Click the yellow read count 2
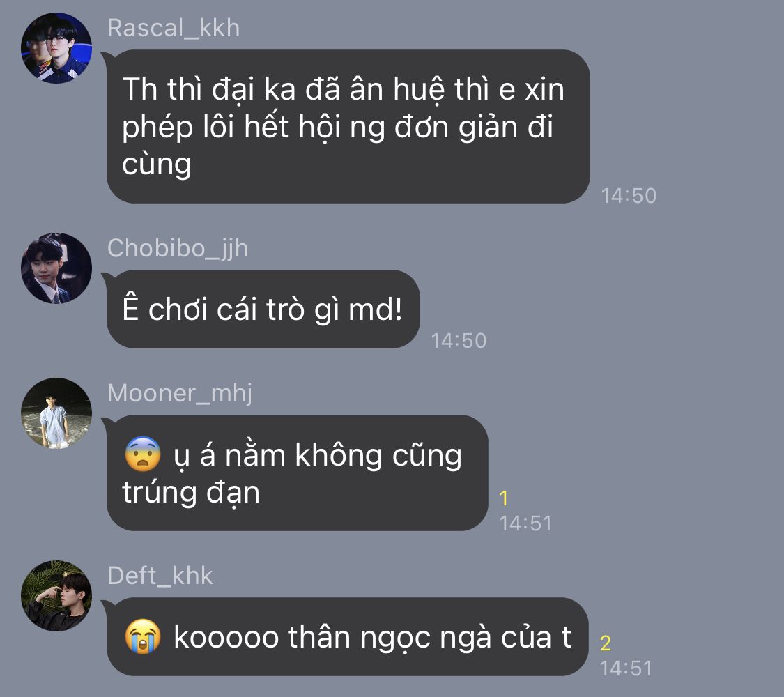784x697 pixels. click(606, 643)
